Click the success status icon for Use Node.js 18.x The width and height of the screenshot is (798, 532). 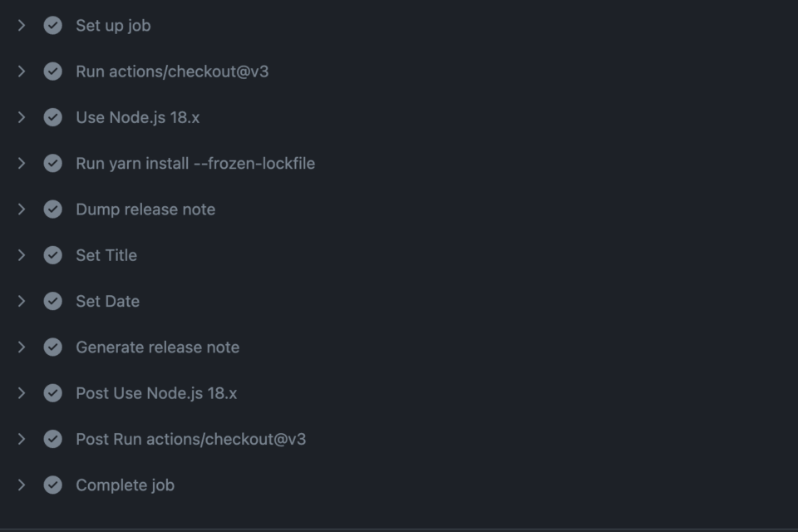pyautogui.click(x=53, y=117)
